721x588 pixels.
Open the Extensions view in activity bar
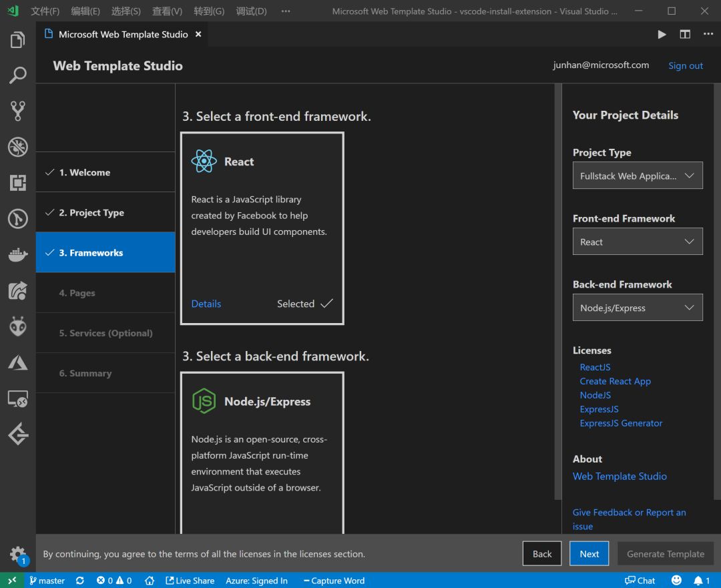coord(17,182)
